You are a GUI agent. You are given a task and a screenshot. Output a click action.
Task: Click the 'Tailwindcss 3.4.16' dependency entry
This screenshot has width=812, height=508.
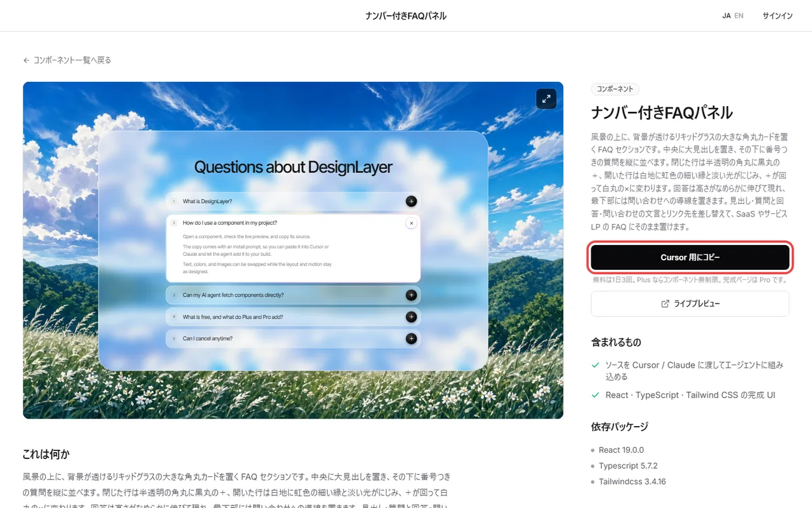tap(632, 481)
